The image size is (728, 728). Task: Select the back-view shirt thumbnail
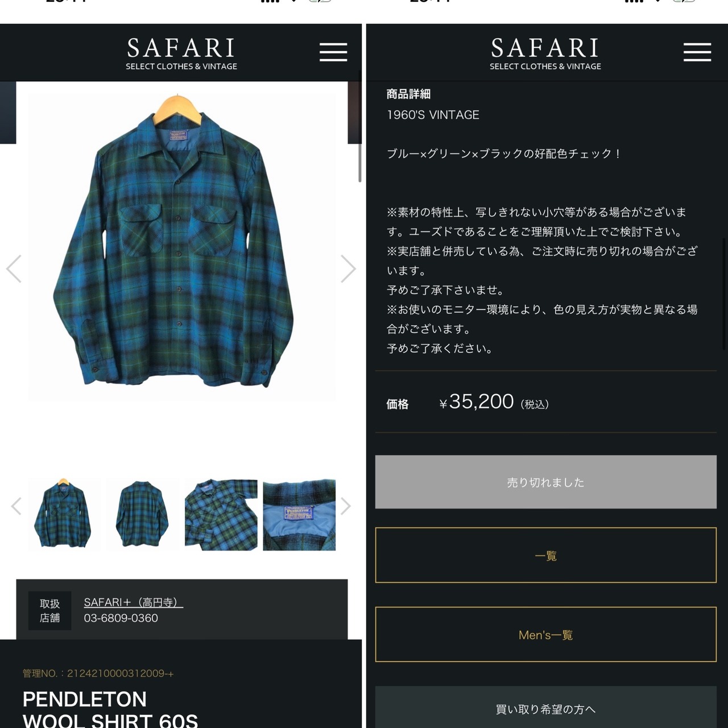click(143, 515)
